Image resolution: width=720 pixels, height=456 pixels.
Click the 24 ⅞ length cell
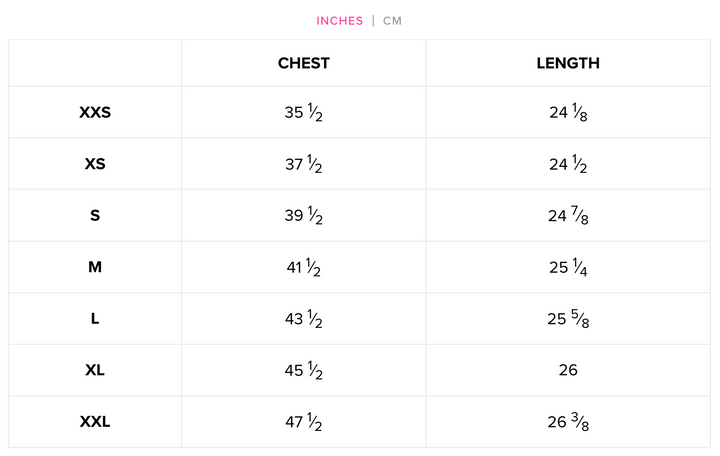click(x=568, y=216)
